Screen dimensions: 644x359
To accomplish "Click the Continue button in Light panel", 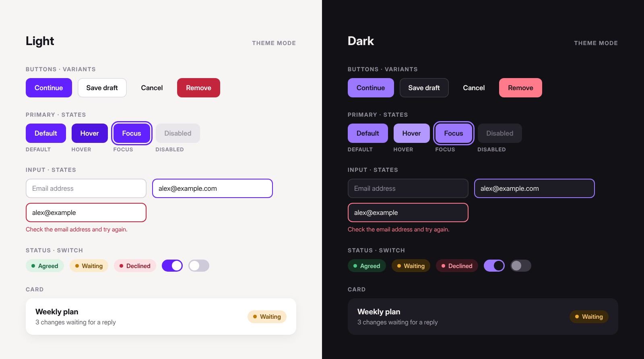I will click(49, 88).
